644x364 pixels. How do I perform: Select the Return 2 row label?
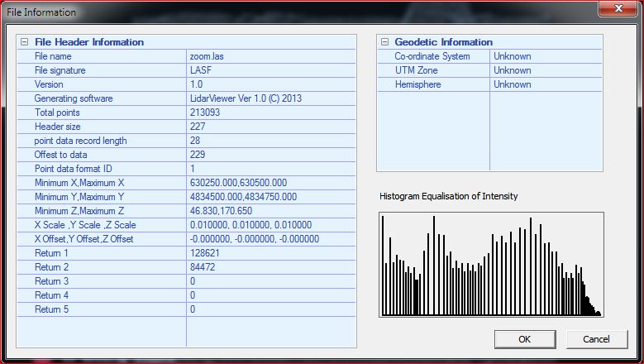[51, 267]
